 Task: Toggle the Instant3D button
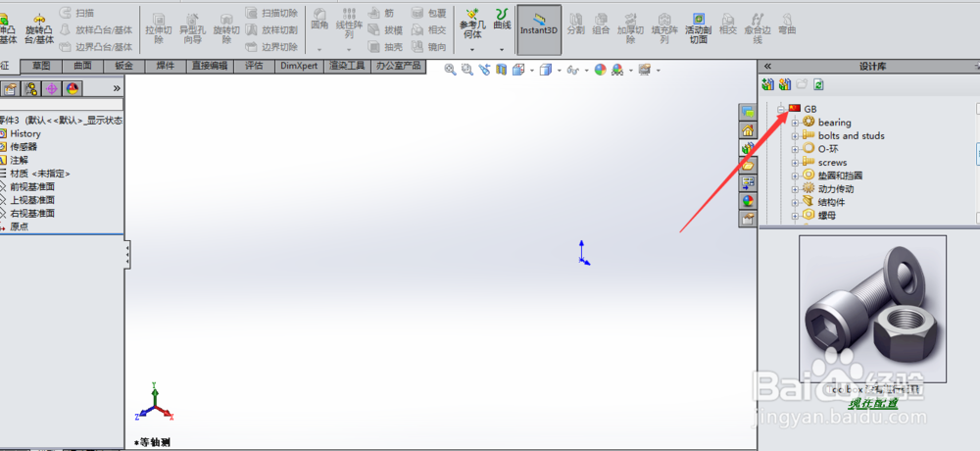[x=539, y=29]
